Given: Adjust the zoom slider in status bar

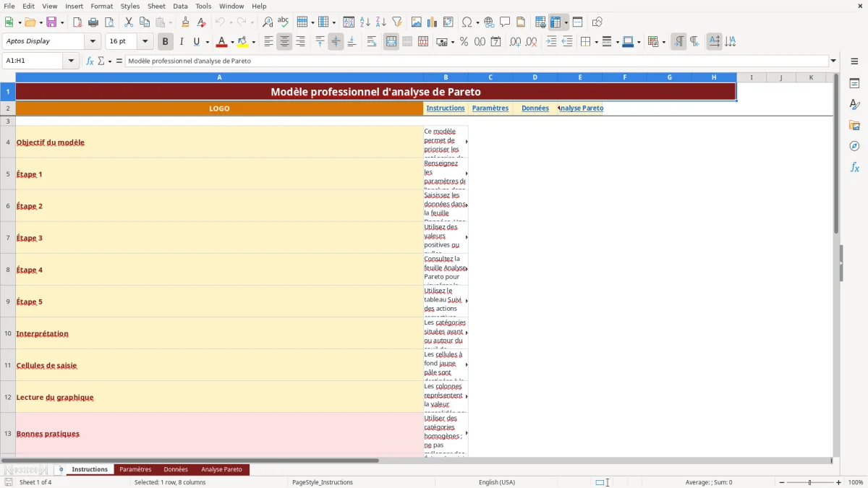Looking at the screenshot, I should pyautogui.click(x=810, y=482).
